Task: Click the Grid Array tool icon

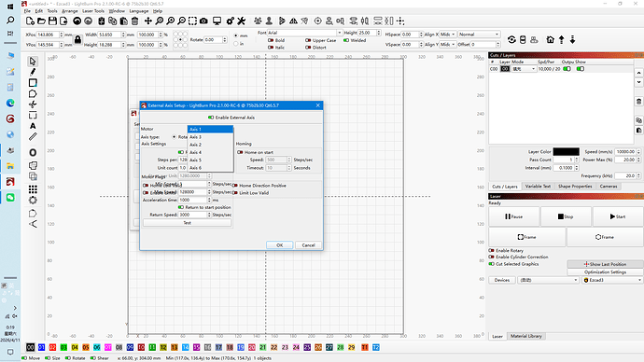Action: click(x=33, y=189)
